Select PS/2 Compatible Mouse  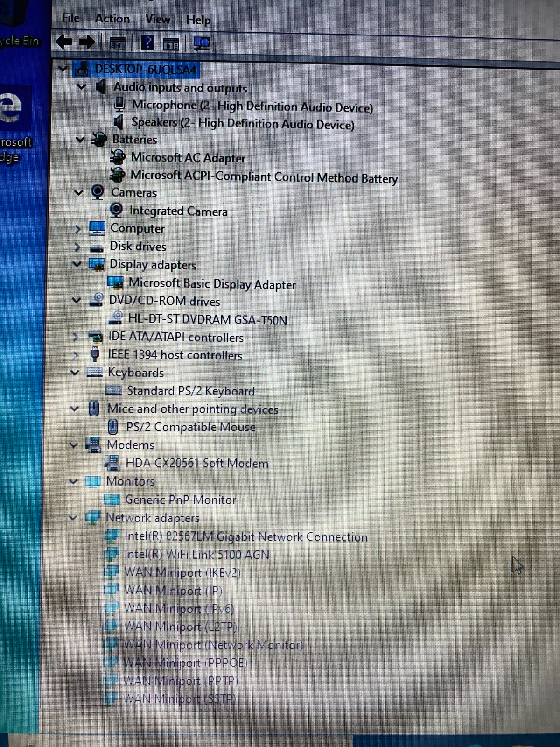tap(190, 427)
